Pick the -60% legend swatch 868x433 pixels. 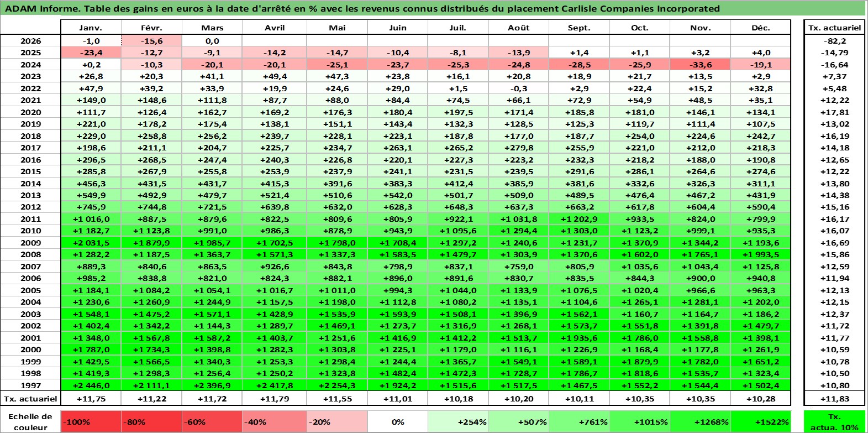pyautogui.click(x=212, y=421)
